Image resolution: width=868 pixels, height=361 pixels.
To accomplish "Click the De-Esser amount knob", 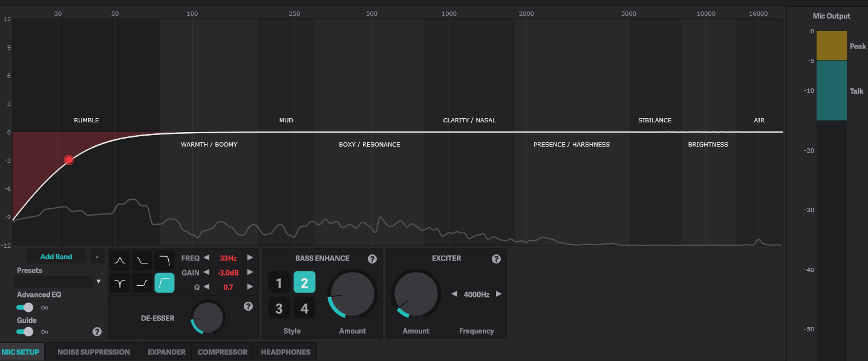I will pos(207,317).
